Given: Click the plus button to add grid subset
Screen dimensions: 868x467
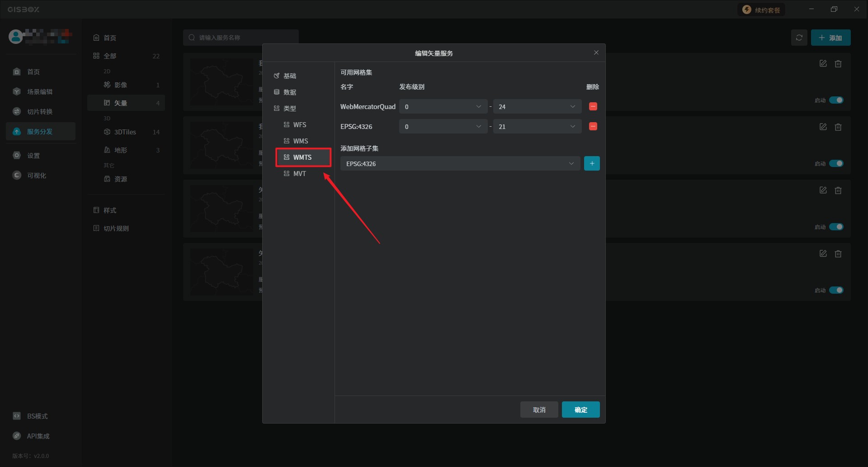Looking at the screenshot, I should 592,163.
